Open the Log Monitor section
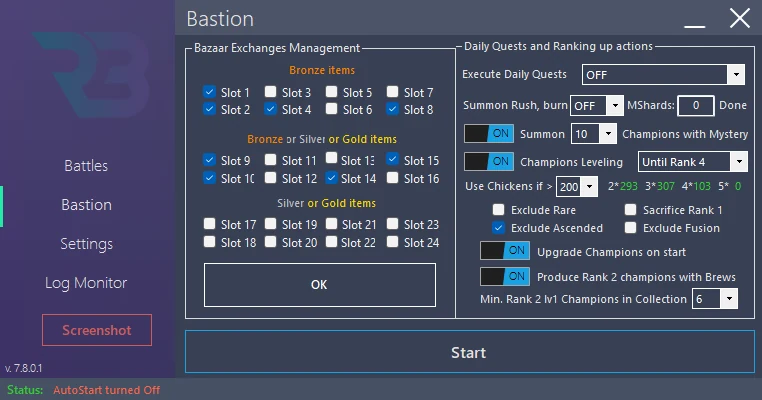762x400 pixels. (x=86, y=283)
